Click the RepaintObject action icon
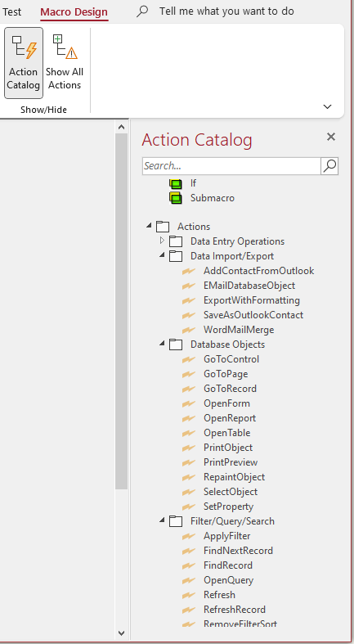Screen dimensions: 354x644 pos(189,477)
